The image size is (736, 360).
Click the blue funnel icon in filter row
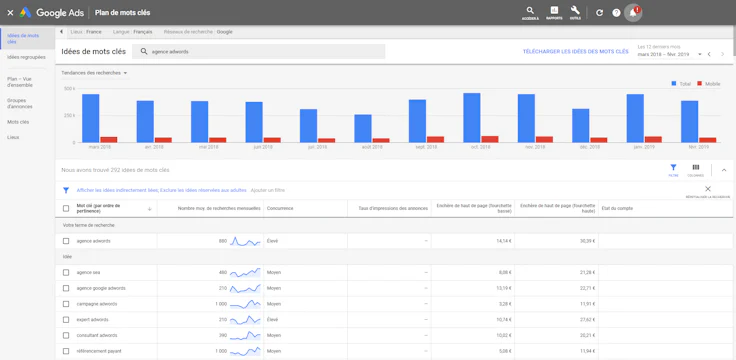pos(66,191)
